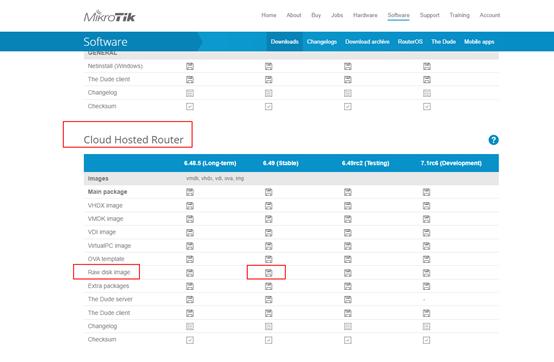
Task: Open The Dude tab
Action: (x=443, y=42)
